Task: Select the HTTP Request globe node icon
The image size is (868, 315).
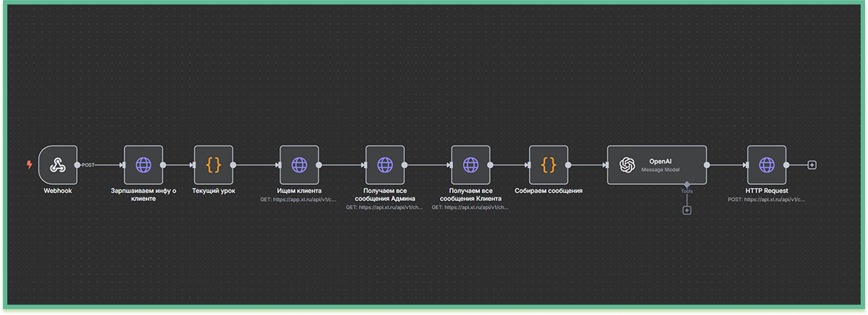Action: (x=766, y=165)
